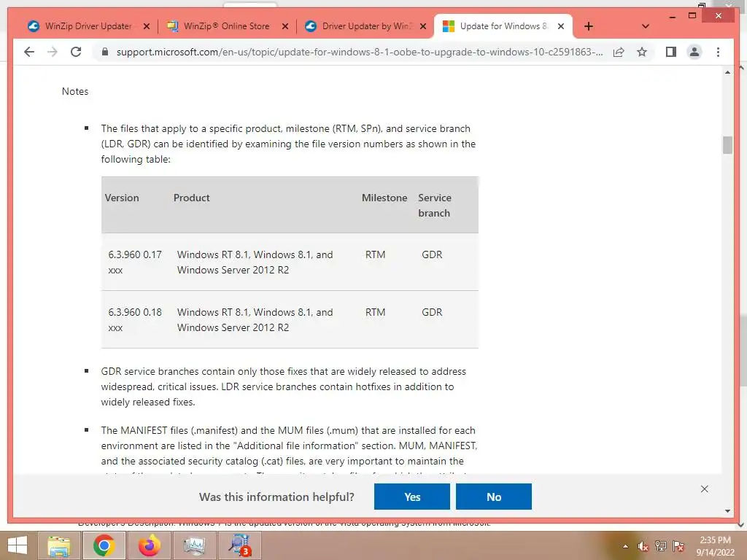
Task: Click the Version column header
Action: tap(122, 198)
